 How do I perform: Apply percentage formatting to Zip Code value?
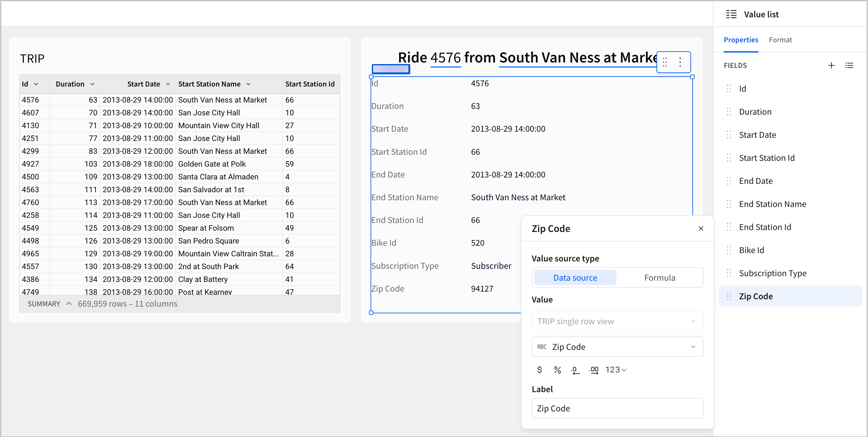[x=558, y=369]
